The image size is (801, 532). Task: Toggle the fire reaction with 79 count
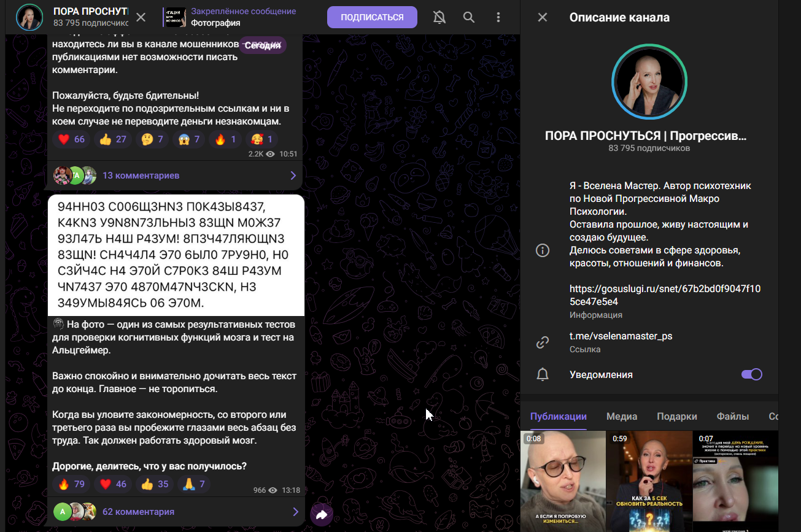click(71, 484)
